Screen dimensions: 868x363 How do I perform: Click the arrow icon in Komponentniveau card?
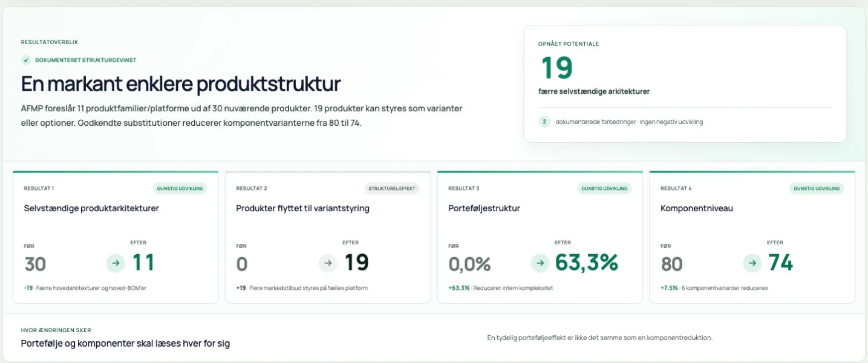pos(752,263)
